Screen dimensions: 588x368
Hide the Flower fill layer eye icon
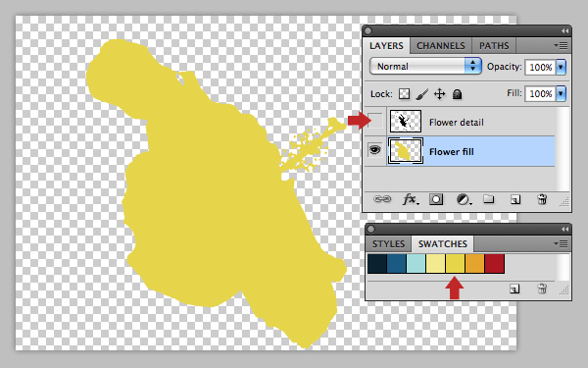[375, 150]
